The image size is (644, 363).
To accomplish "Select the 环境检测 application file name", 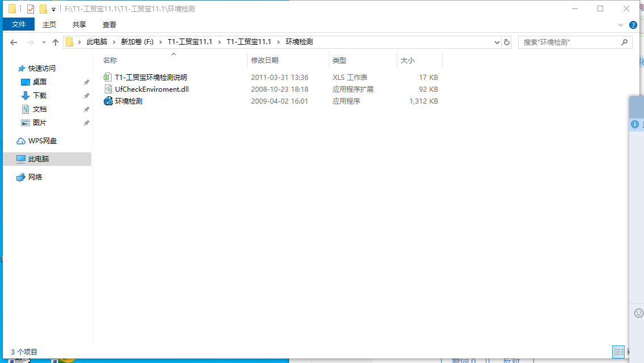I will [x=129, y=101].
